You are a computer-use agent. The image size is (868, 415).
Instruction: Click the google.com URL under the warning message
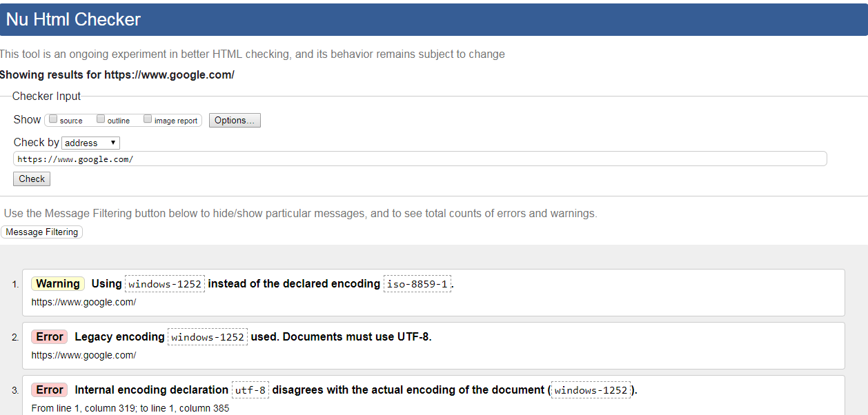click(83, 302)
